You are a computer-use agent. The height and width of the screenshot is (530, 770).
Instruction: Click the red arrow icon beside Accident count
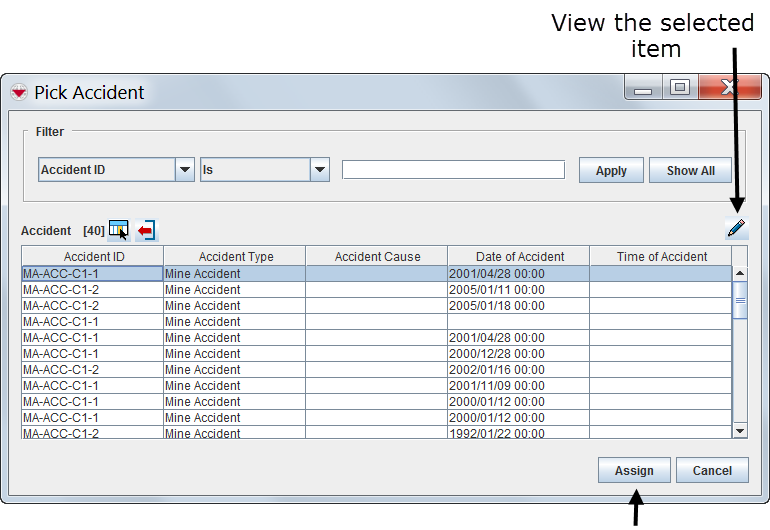coord(146,231)
